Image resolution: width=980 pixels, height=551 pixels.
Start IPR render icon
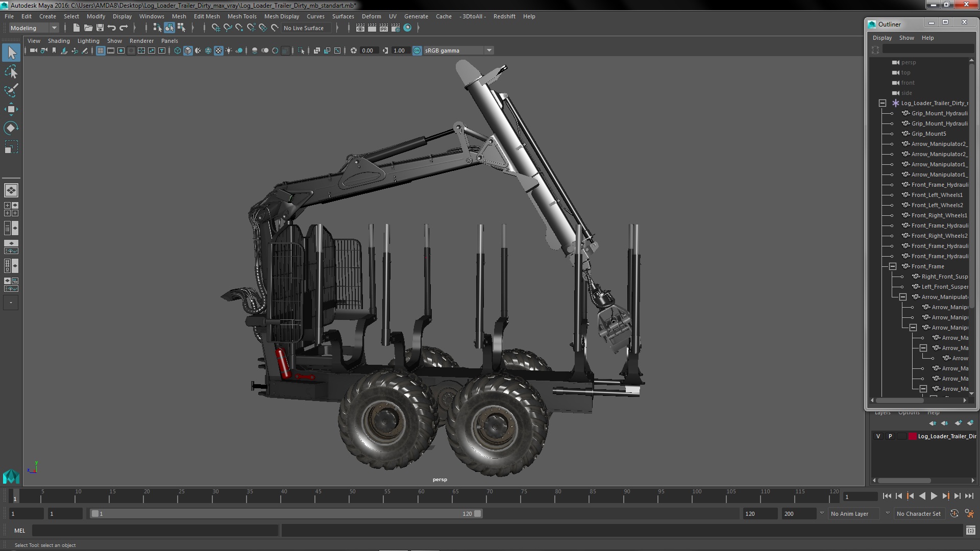click(384, 28)
